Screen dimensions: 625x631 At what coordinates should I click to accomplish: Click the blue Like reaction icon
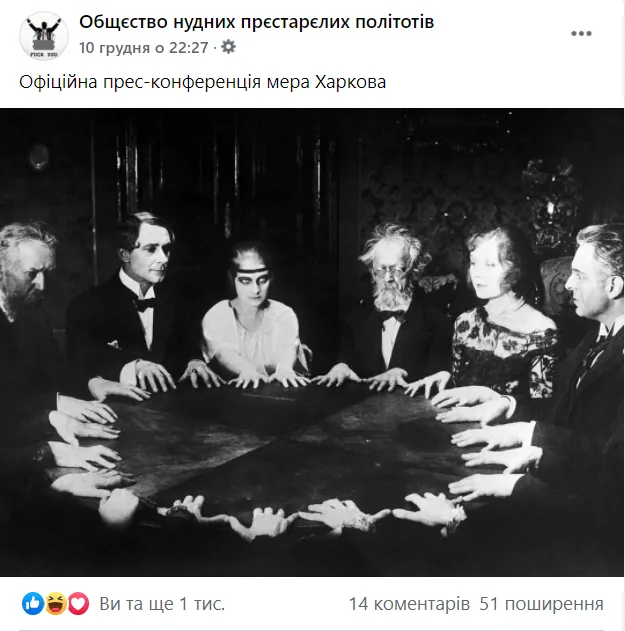click(x=33, y=603)
